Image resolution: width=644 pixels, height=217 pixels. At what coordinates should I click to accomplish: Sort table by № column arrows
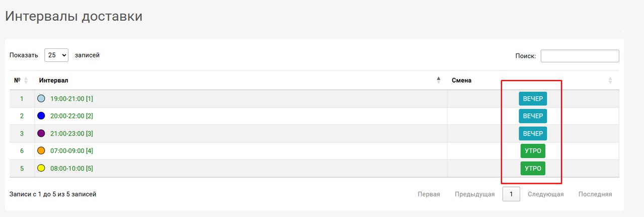tap(26, 81)
